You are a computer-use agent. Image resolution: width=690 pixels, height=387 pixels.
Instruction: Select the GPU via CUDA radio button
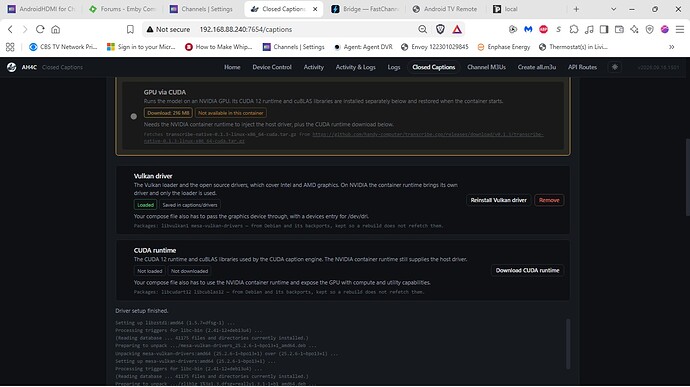(x=134, y=116)
